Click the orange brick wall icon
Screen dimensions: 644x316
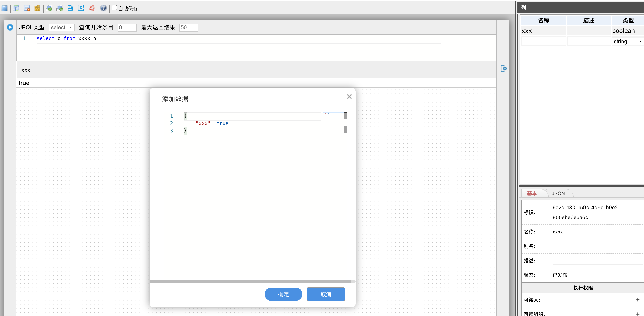[x=37, y=8]
